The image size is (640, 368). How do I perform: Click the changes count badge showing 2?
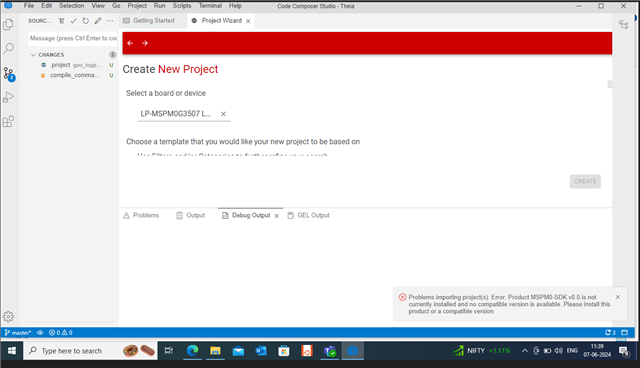point(112,55)
